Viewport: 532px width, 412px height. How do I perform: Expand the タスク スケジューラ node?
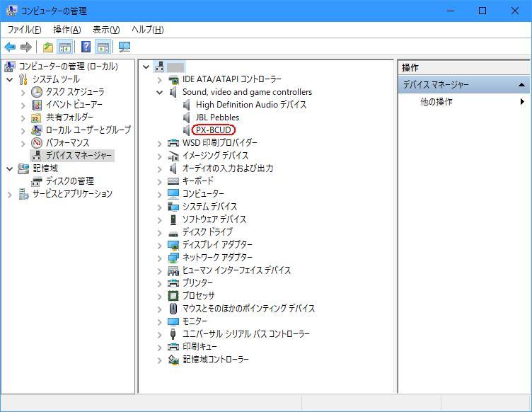click(x=23, y=92)
